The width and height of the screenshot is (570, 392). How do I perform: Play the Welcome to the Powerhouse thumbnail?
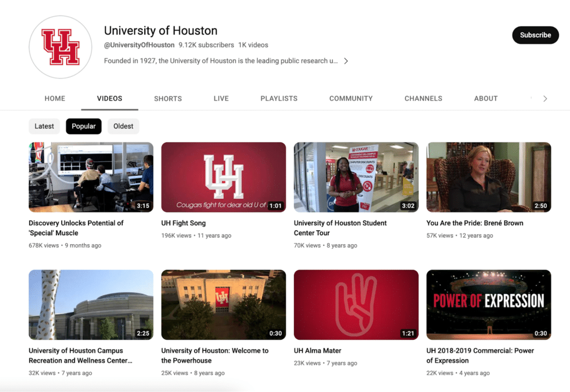coord(224,305)
